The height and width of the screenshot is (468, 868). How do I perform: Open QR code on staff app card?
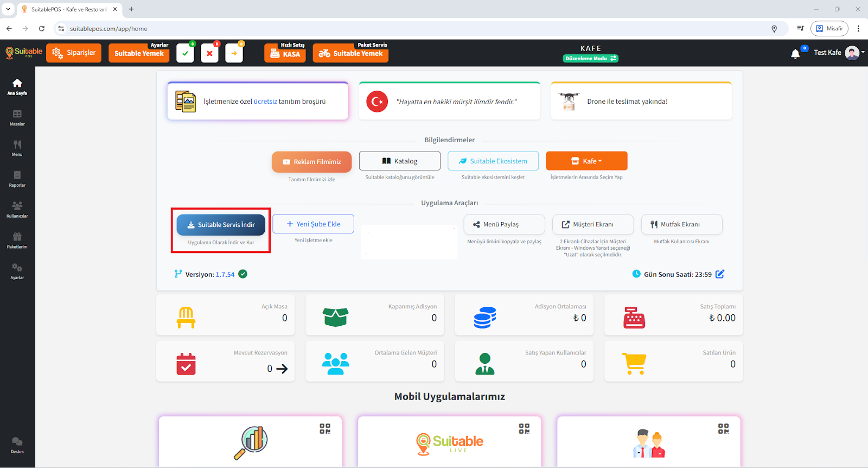tap(723, 429)
